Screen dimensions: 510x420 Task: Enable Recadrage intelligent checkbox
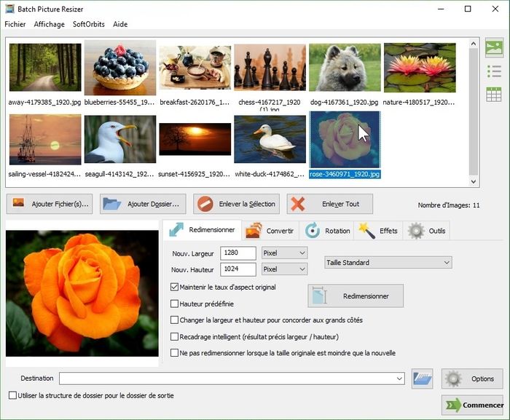[x=174, y=337]
